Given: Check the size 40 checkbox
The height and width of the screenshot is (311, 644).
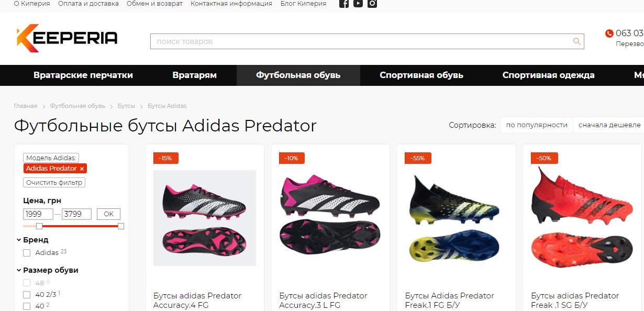Looking at the screenshot, I should click(27, 306).
